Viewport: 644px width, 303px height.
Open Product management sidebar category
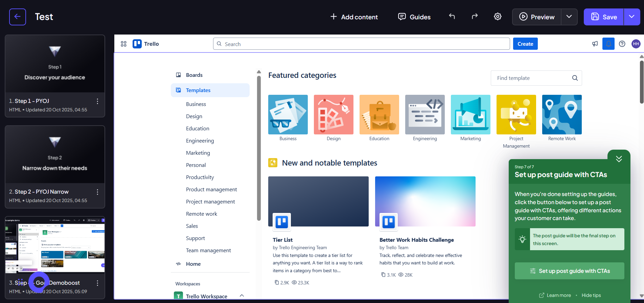pos(211,190)
